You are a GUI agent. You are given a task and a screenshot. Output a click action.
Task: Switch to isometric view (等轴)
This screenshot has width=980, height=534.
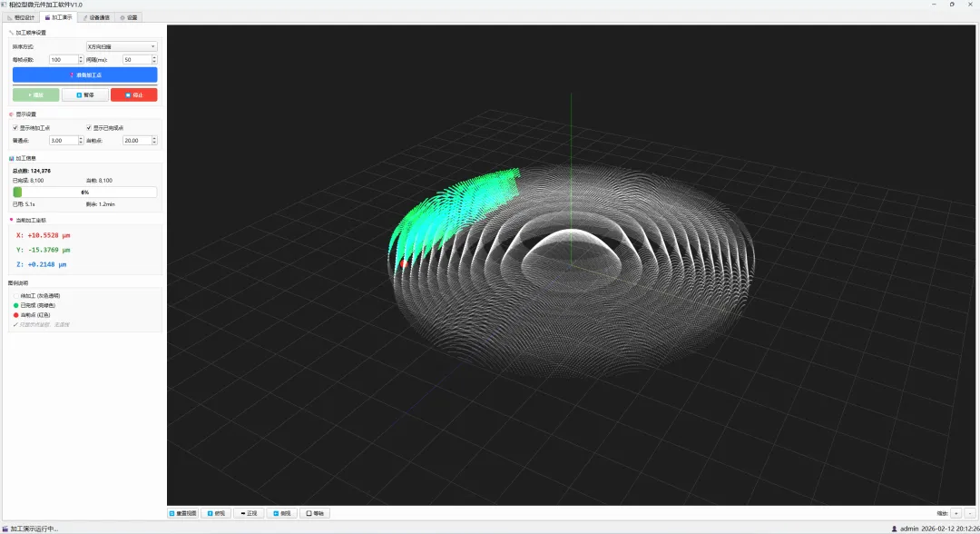coord(315,513)
